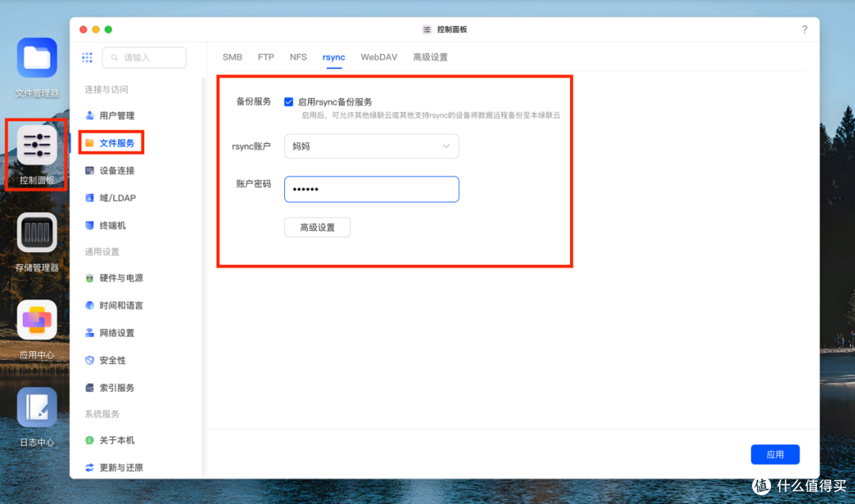Open the 控制面板 desktop icon

[36, 145]
